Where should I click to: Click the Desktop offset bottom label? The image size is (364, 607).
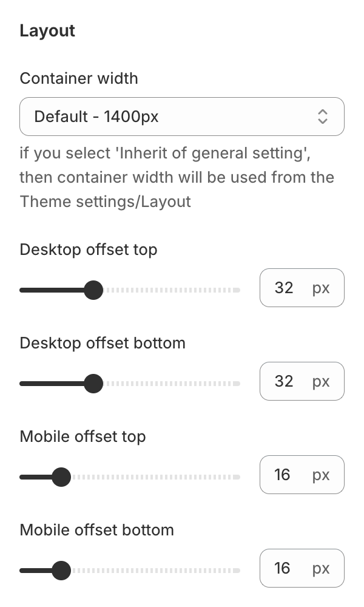103,343
